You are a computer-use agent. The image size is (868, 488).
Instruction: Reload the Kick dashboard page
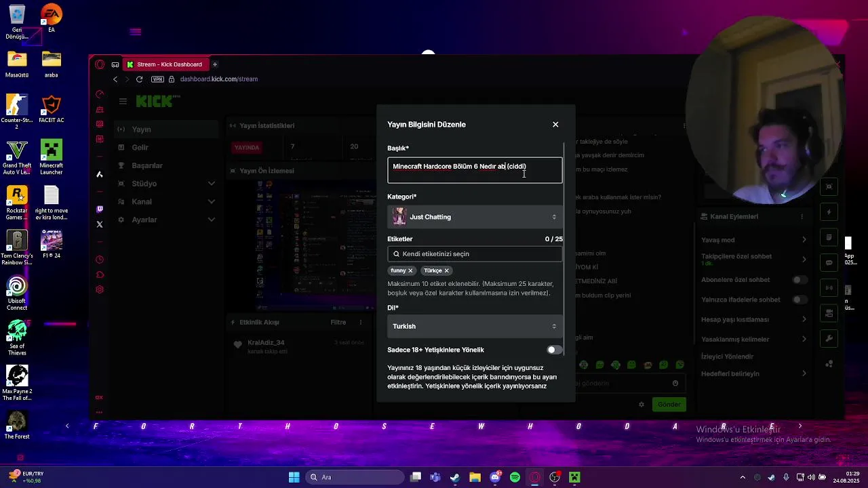pos(139,79)
